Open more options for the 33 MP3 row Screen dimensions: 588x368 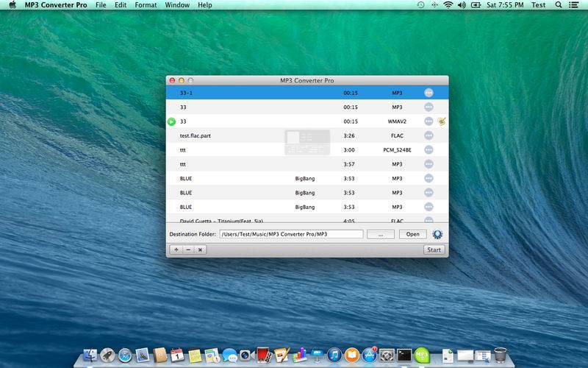pyautogui.click(x=429, y=107)
